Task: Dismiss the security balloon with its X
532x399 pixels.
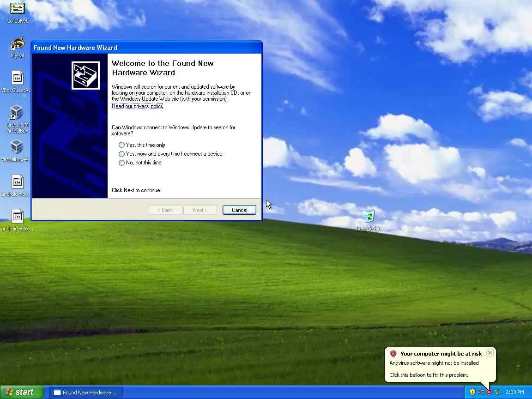Action: [x=490, y=353]
